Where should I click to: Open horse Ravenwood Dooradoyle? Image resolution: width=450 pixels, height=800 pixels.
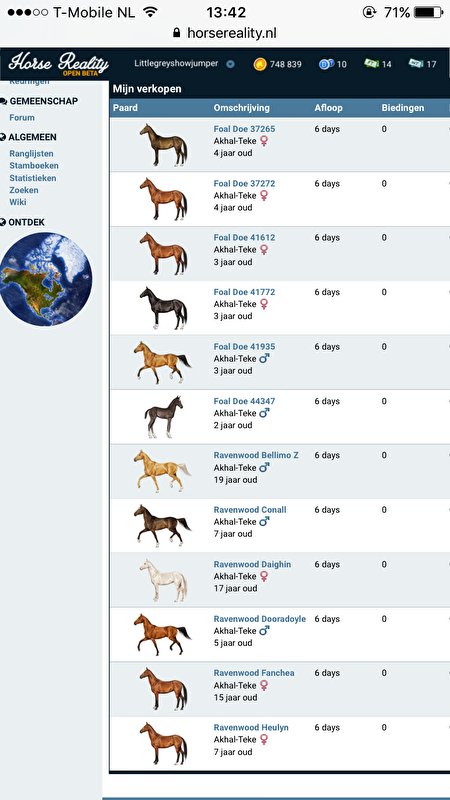[260, 619]
